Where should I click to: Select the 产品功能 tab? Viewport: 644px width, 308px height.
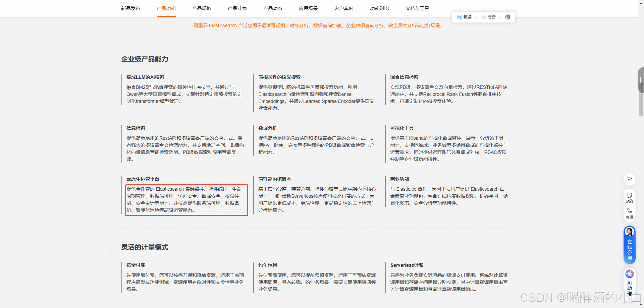[166, 8]
